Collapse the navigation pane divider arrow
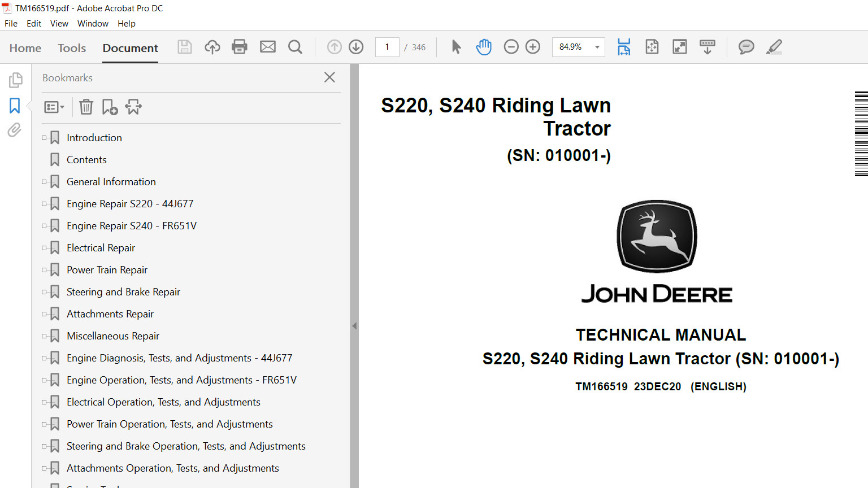 click(x=354, y=326)
